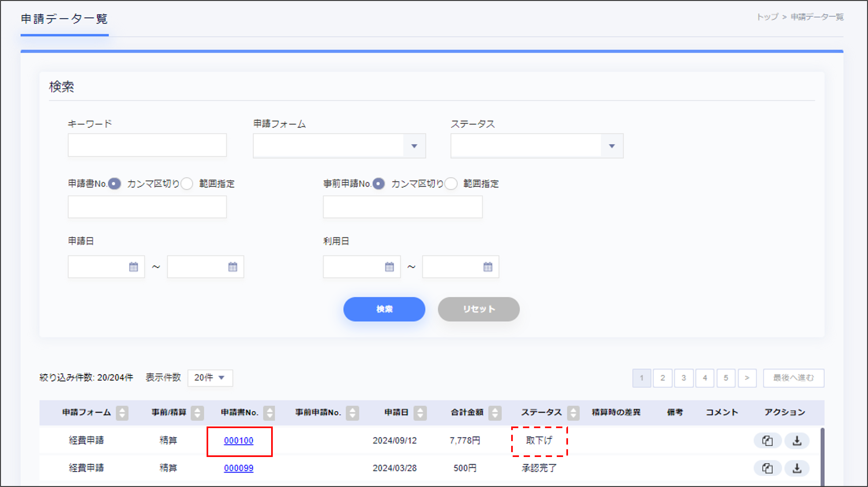This screenshot has width=868, height=487.
Task: Sort table by 申請日 column
Action: (420, 413)
